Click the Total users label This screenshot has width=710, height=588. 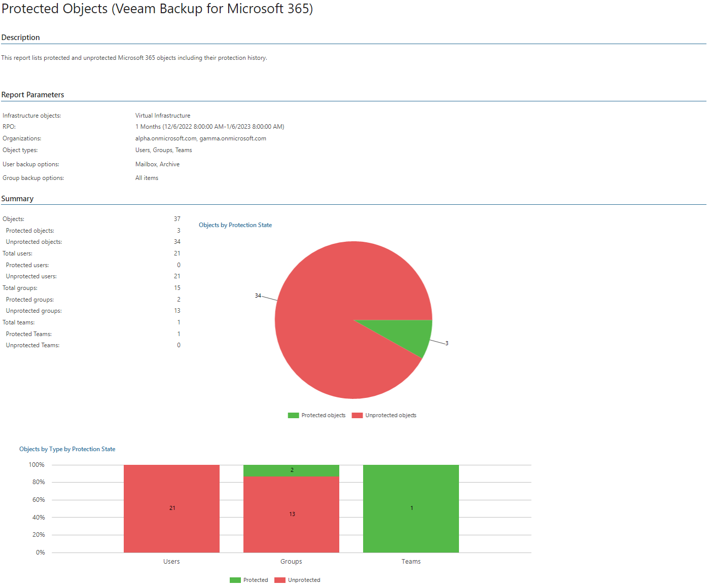pos(18,253)
